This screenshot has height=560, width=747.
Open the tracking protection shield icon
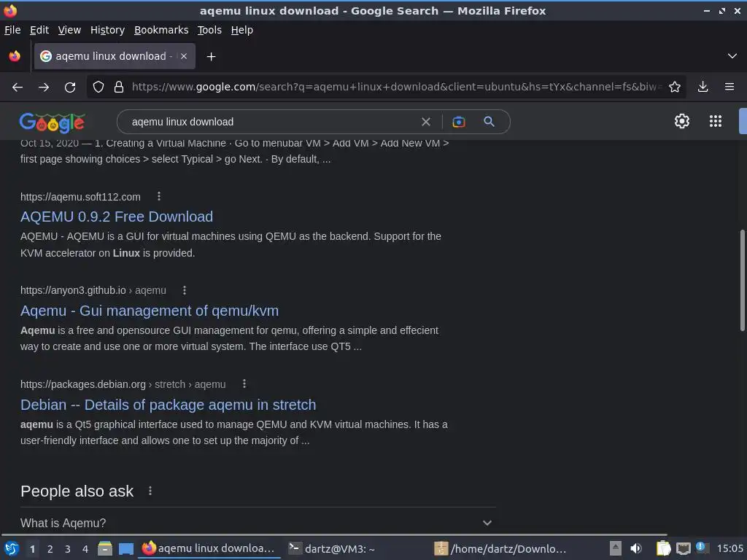pyautogui.click(x=98, y=87)
